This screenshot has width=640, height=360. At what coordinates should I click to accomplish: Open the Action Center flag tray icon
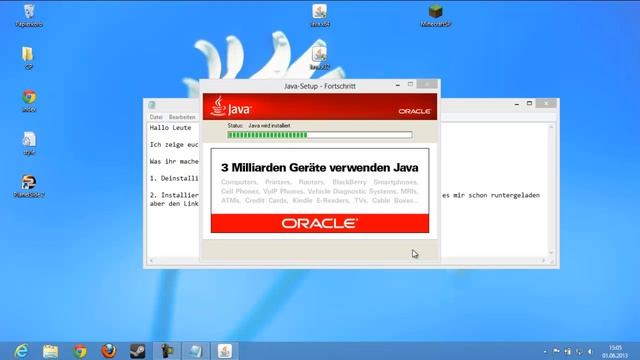556,351
